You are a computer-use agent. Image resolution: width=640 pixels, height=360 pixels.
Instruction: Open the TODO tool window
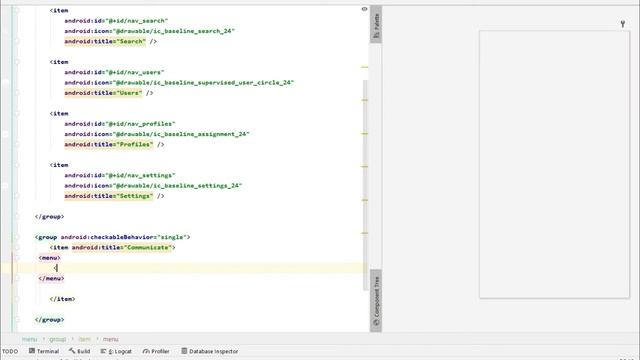10,351
